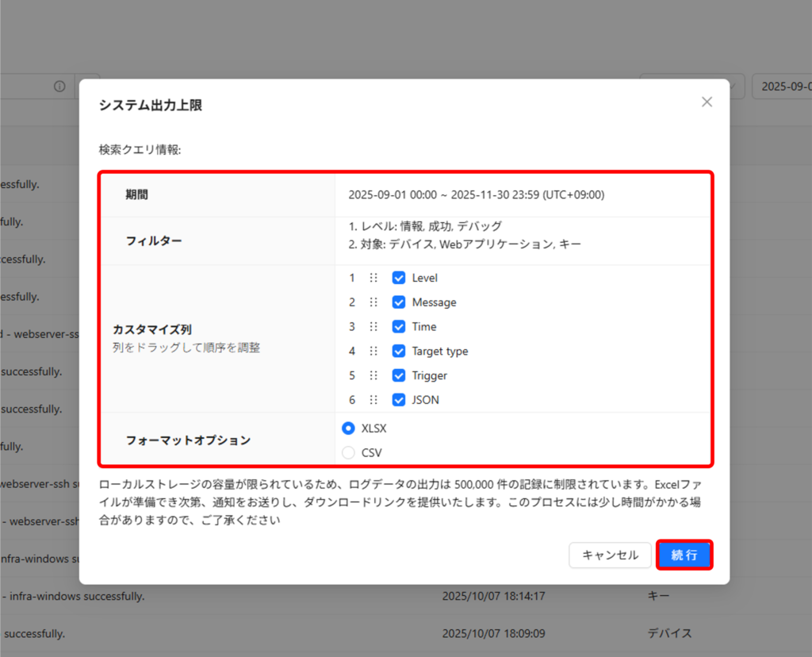Image resolution: width=812 pixels, height=657 pixels.
Task: Disable the Time column checkbox
Action: coord(399,327)
